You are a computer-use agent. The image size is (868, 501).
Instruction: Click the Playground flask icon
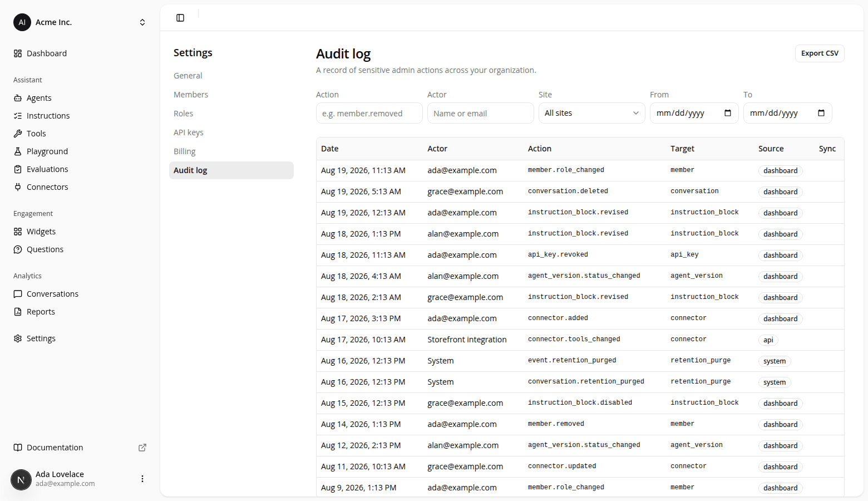pos(18,151)
